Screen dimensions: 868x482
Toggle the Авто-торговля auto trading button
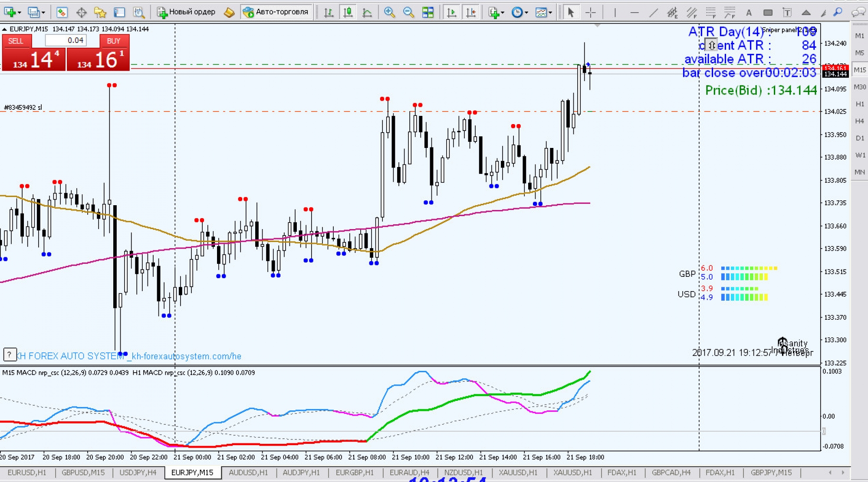276,12
